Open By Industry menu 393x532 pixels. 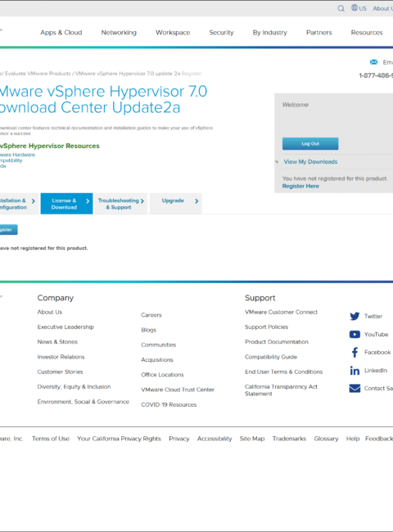270,33
